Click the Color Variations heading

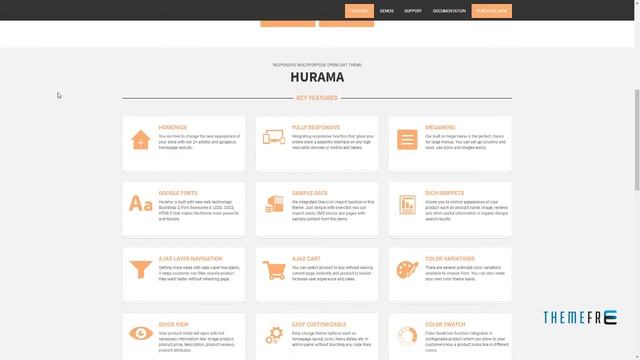pyautogui.click(x=450, y=259)
